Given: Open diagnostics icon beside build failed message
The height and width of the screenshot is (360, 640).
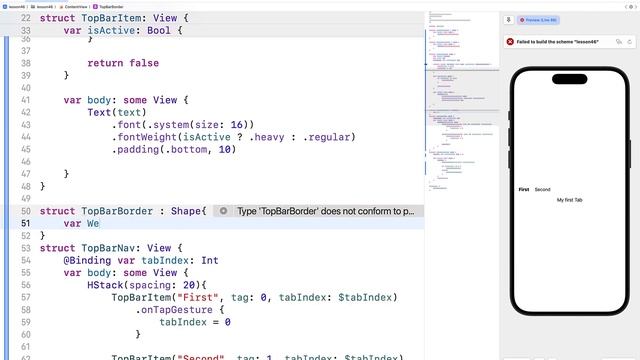Looking at the screenshot, I should (x=619, y=42).
